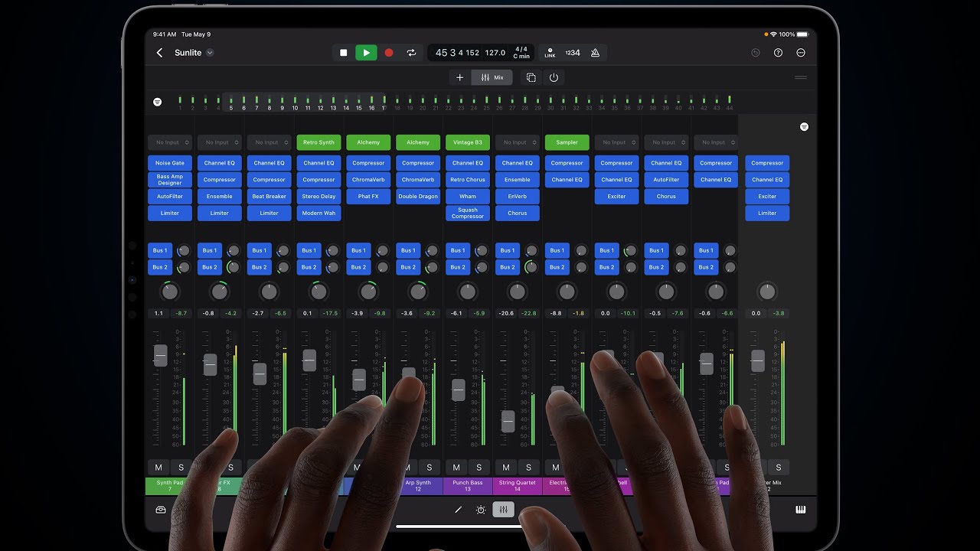Screen dimensions: 980x551
Task: Open the Bass Amp Designer plug-in
Action: coord(170,180)
